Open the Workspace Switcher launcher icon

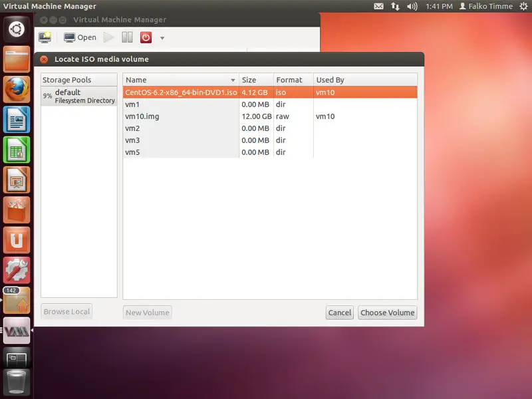click(x=16, y=358)
